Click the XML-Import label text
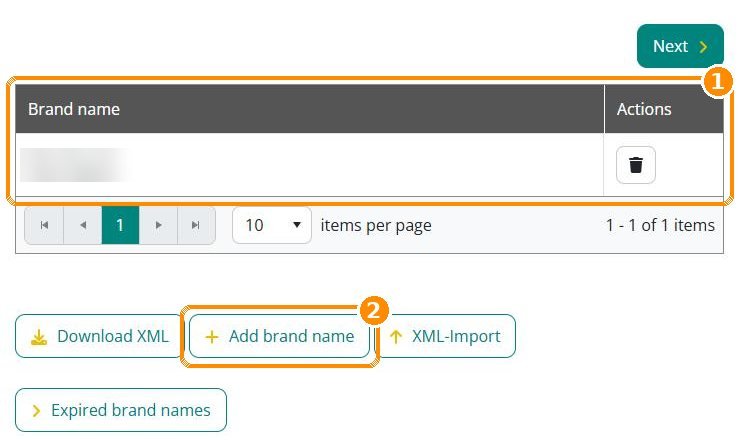Screen dimensions: 738x440 [456, 336]
